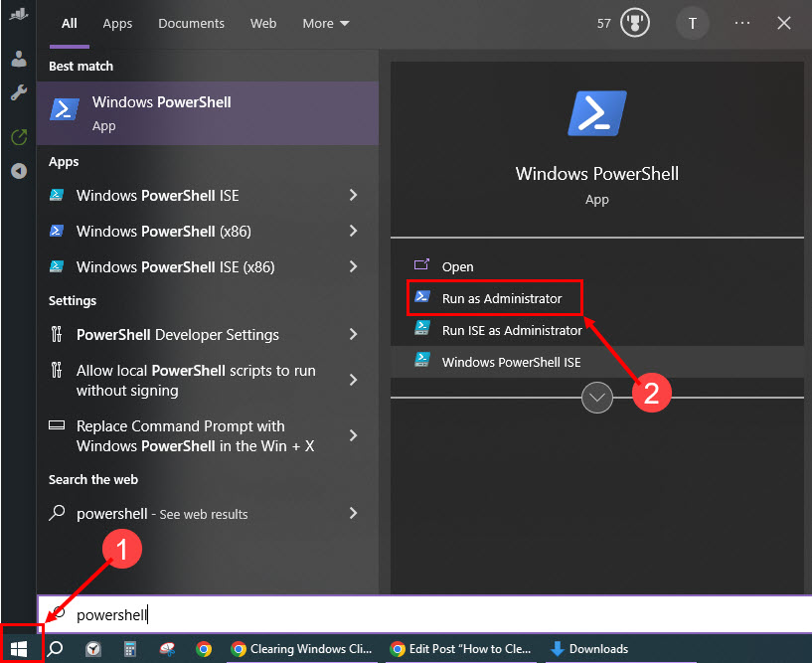Choose Run ISE as Administrator

[x=511, y=330]
